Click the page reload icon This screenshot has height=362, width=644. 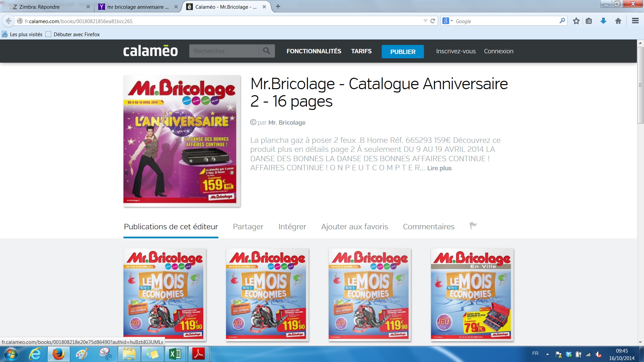433,21
